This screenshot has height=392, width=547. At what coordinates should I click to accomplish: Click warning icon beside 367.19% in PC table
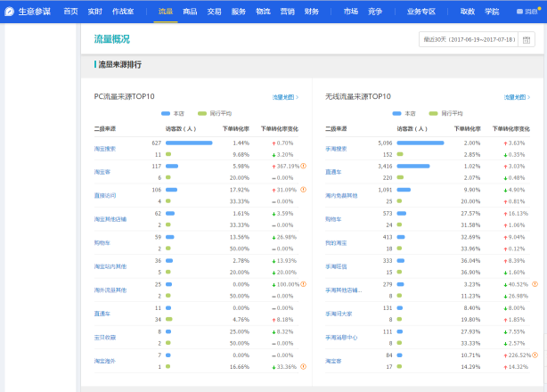304,166
